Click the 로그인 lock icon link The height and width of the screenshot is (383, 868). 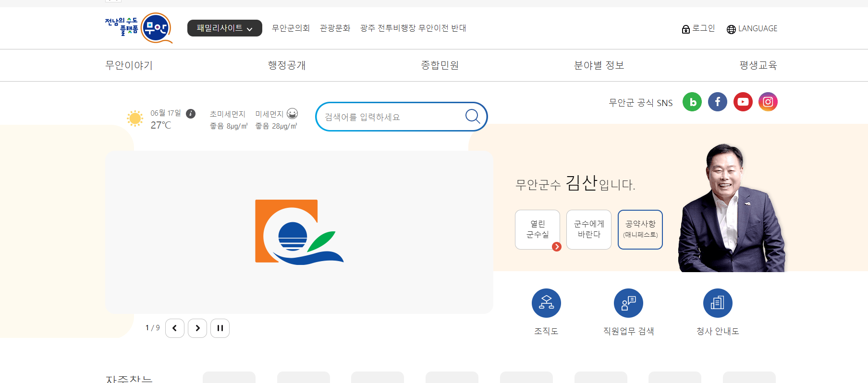[x=698, y=29]
